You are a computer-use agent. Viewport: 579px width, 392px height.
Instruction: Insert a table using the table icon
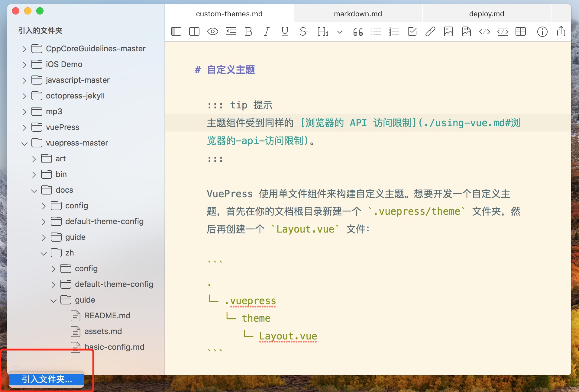(x=521, y=31)
